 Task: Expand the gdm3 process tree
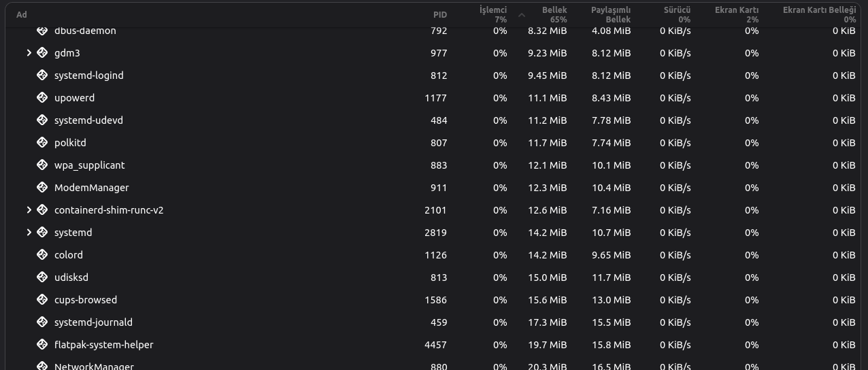coord(29,53)
